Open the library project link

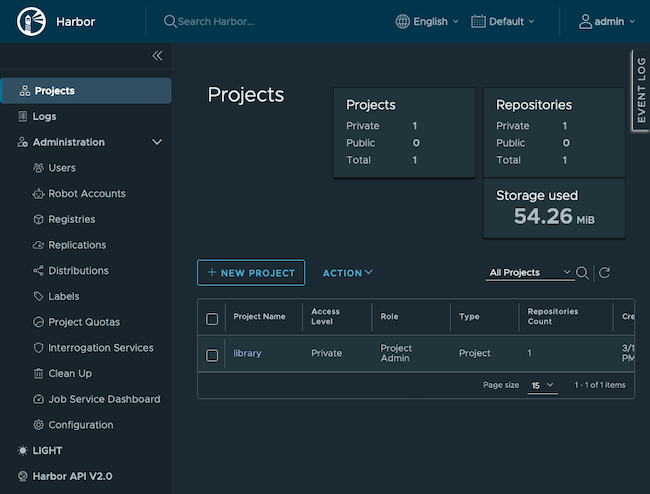click(247, 353)
